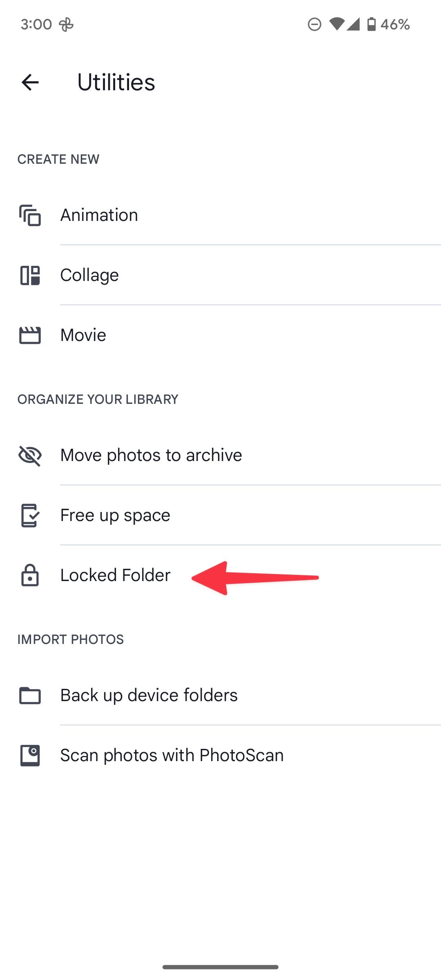Create a new Collage

pyautogui.click(x=89, y=275)
